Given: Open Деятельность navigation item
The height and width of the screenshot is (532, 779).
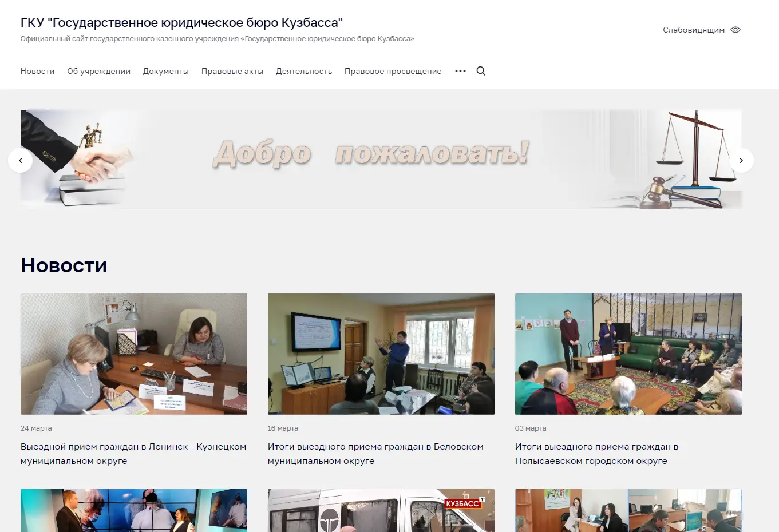Looking at the screenshot, I should (x=304, y=71).
